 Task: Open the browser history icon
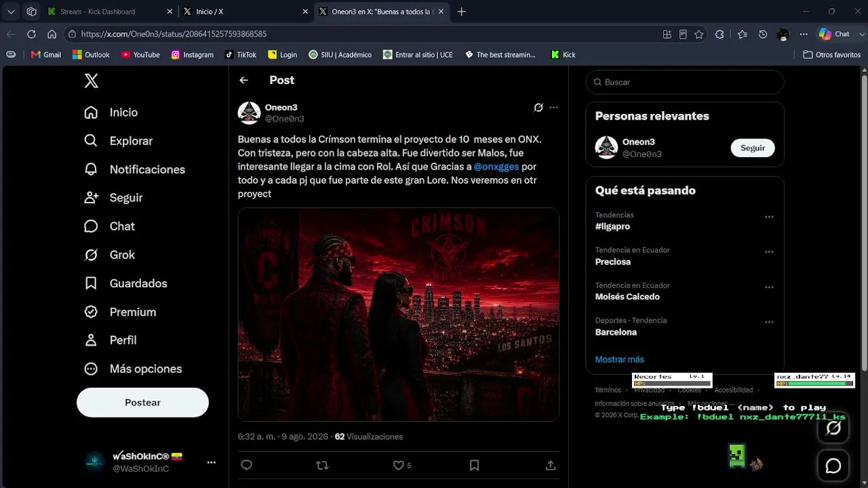pyautogui.click(x=763, y=34)
